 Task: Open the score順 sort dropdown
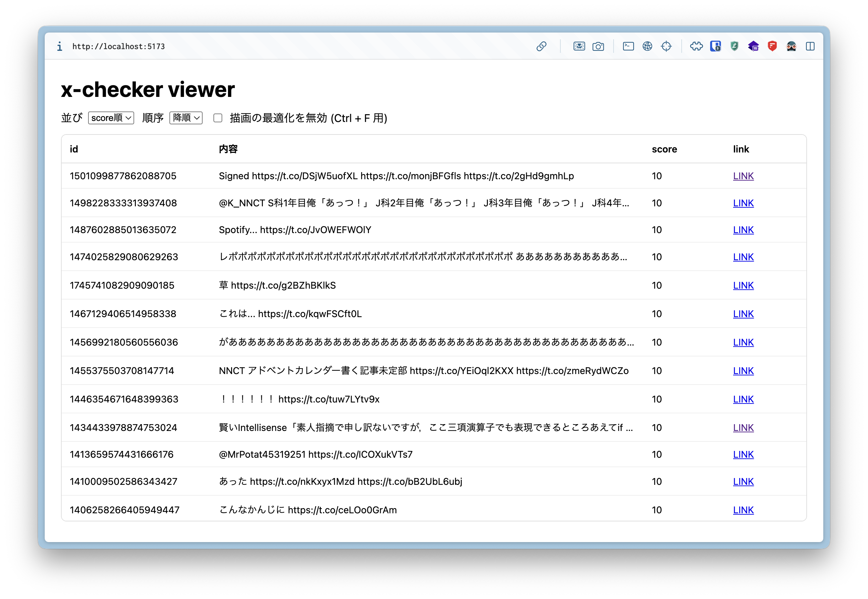pos(111,118)
